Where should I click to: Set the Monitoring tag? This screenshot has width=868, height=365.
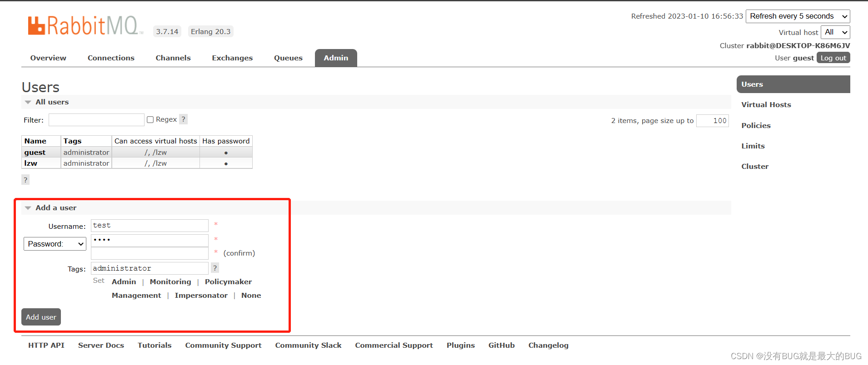170,282
